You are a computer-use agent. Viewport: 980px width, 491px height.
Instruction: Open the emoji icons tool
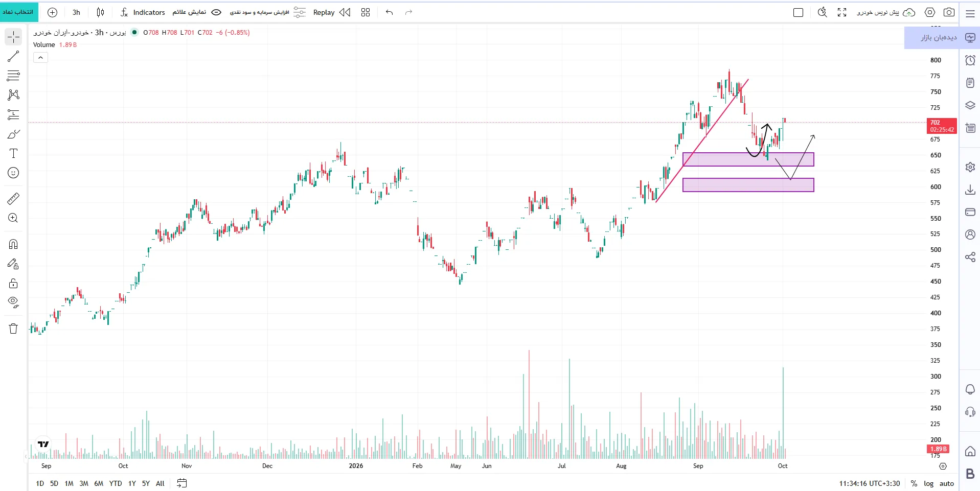click(x=13, y=173)
